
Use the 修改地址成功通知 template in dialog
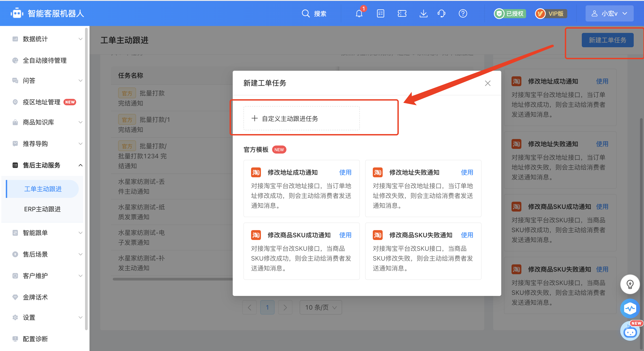[x=345, y=172]
